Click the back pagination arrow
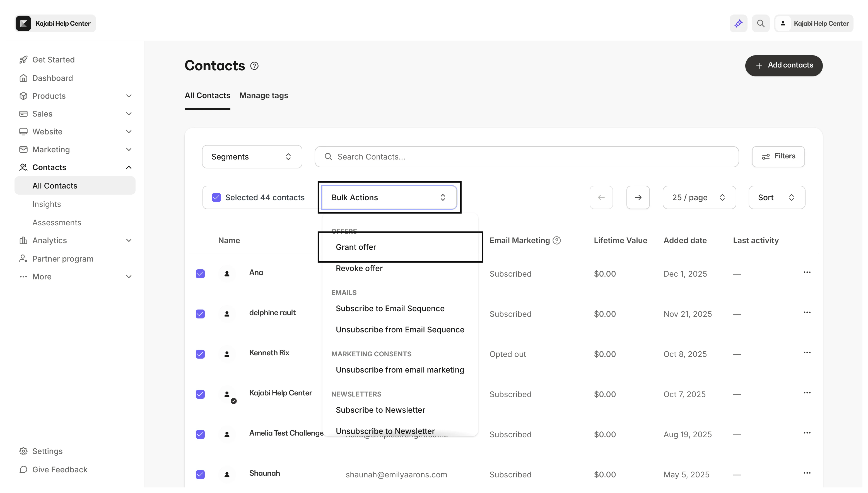The height and width of the screenshot is (493, 868). click(601, 197)
